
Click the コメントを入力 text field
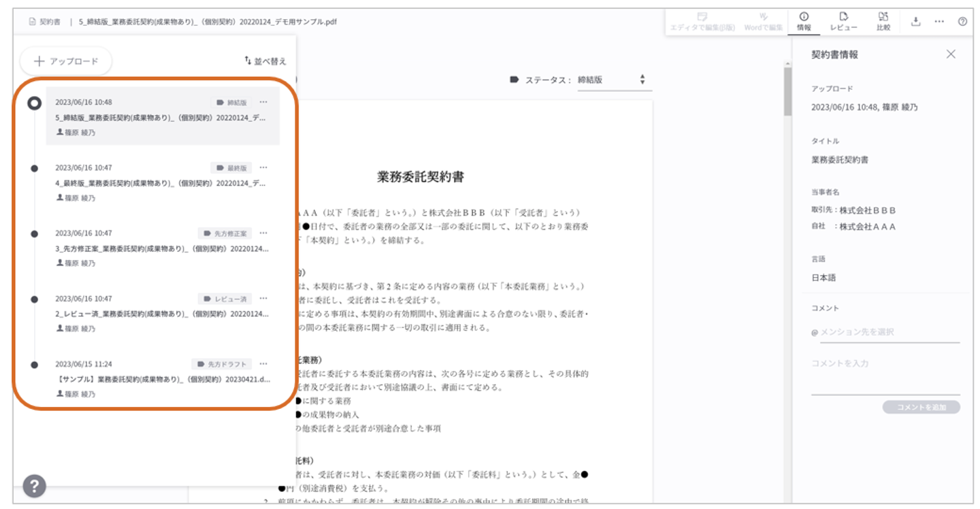tap(885, 371)
